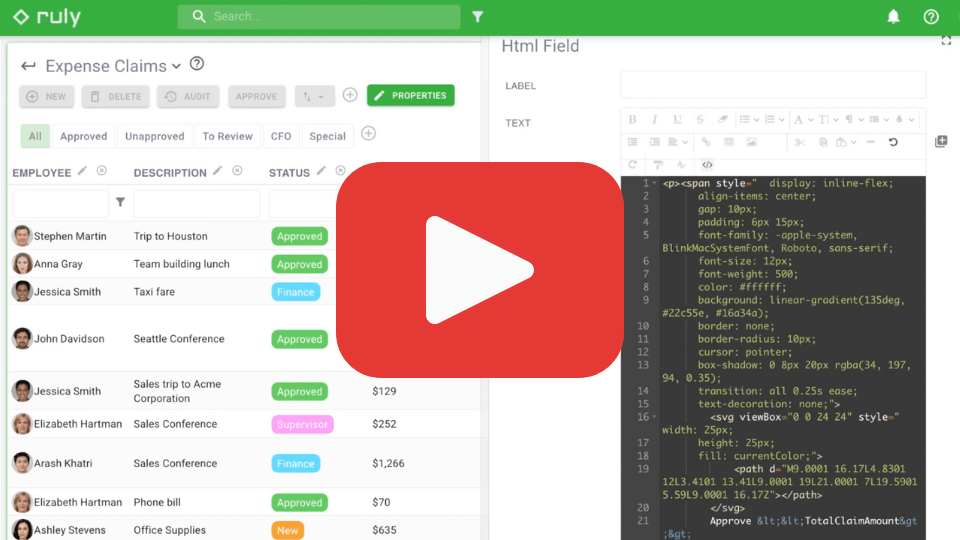Toggle underline formatting
Image resolution: width=960 pixels, height=540 pixels.
tap(677, 119)
